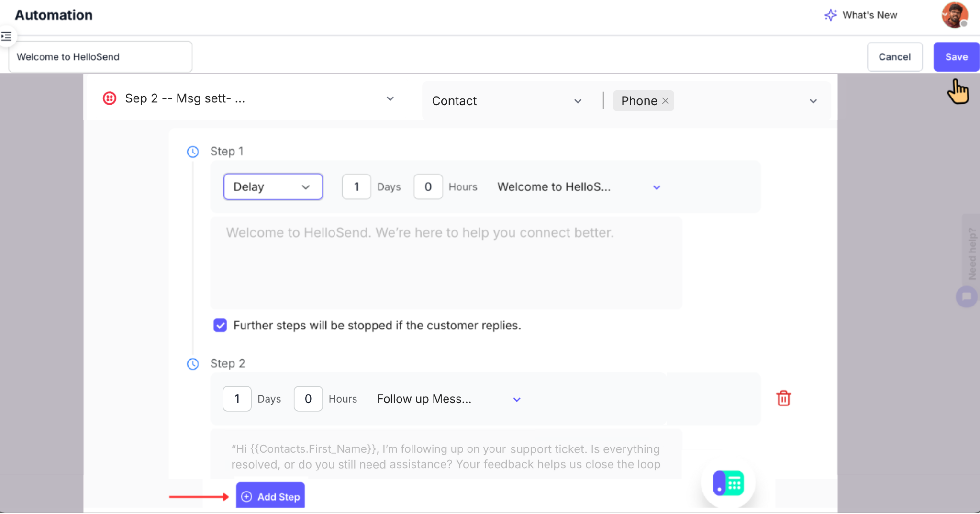The height and width of the screenshot is (514, 980).
Task: Remove the Phone tag
Action: (x=665, y=101)
